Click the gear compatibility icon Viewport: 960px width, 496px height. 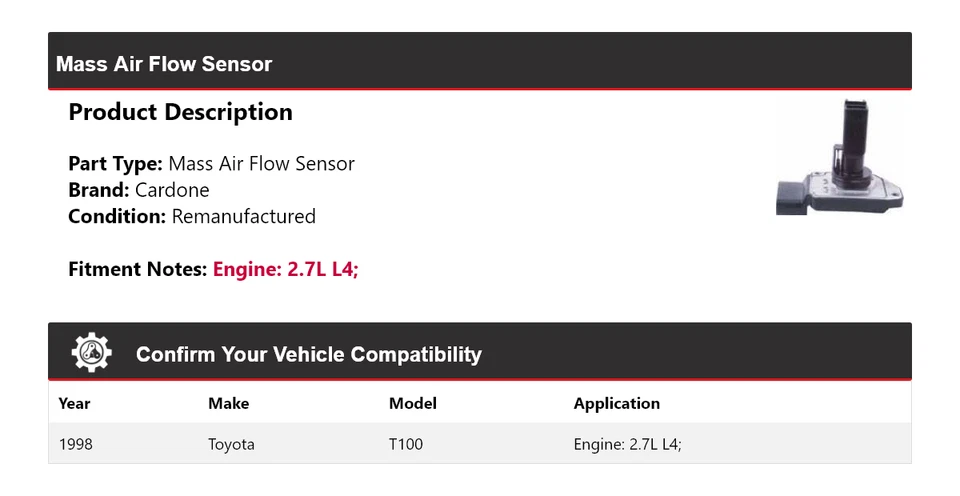click(x=92, y=353)
